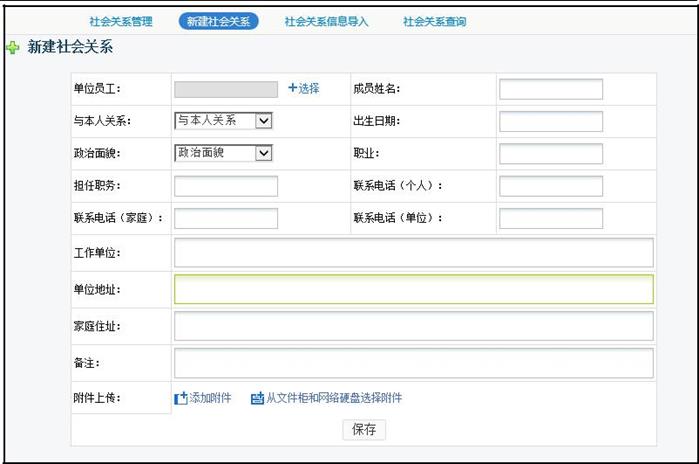
Task: Focus the 担任职务 input field
Action: [226, 186]
